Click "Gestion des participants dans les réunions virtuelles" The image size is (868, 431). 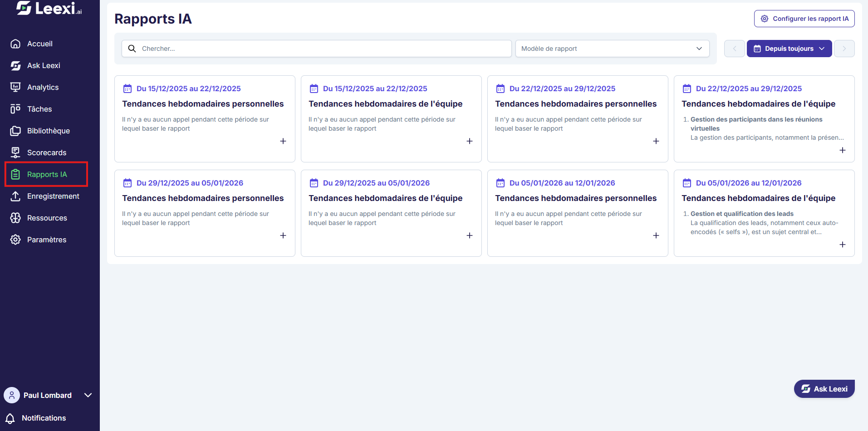(756, 124)
